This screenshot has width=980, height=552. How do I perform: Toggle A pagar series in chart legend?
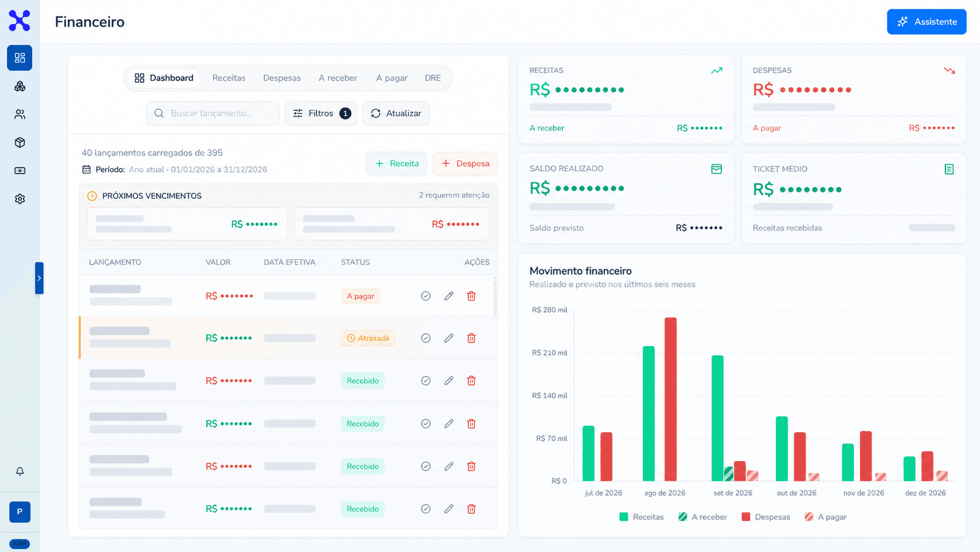tap(825, 517)
